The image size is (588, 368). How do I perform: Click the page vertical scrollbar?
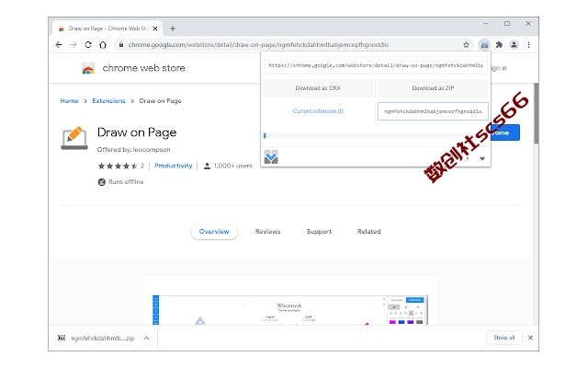click(x=537, y=113)
